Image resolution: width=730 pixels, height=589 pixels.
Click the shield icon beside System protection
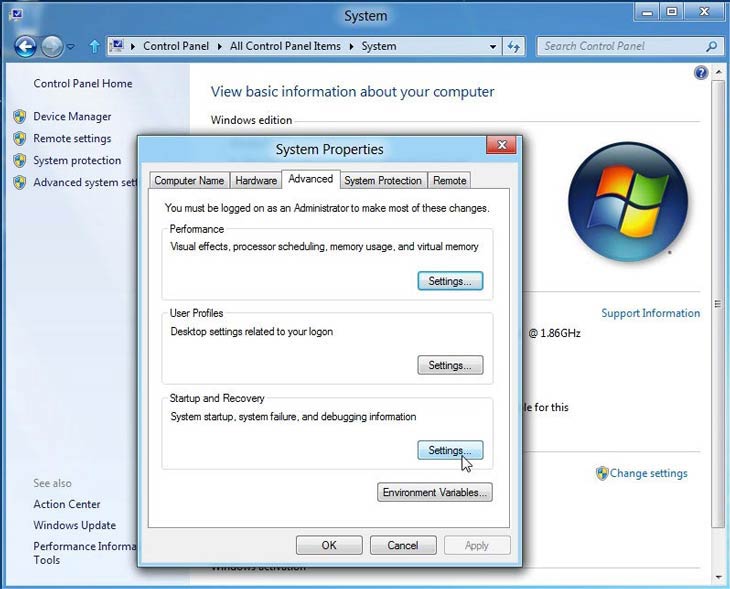click(20, 160)
